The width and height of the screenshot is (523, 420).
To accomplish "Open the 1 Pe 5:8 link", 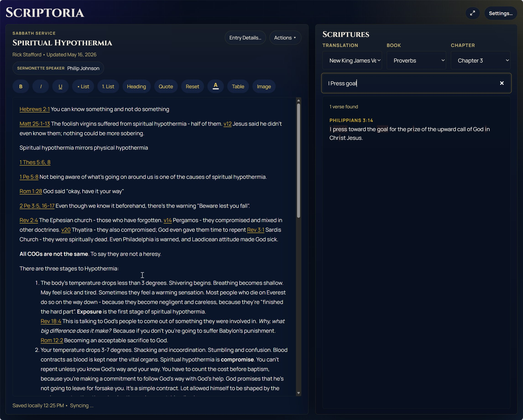I will 29,177.
